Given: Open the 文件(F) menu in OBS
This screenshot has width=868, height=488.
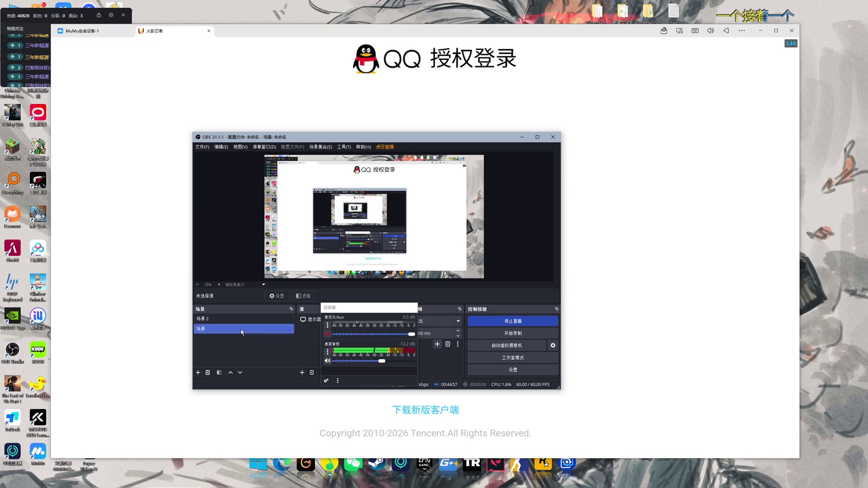Looking at the screenshot, I should pyautogui.click(x=202, y=147).
